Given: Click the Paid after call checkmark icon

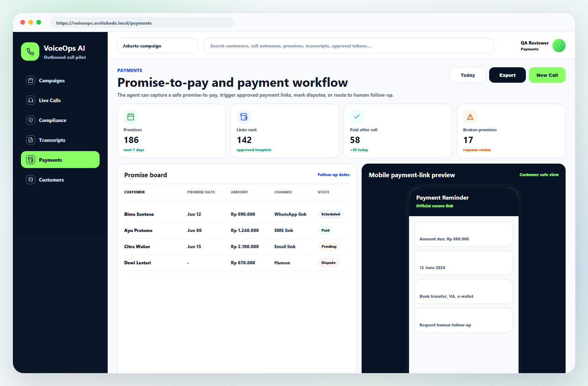Looking at the screenshot, I should tap(357, 117).
